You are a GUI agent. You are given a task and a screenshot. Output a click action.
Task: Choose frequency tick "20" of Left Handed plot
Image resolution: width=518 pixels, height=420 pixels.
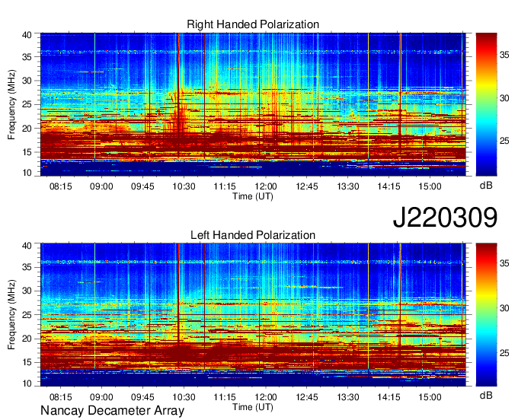point(27,339)
